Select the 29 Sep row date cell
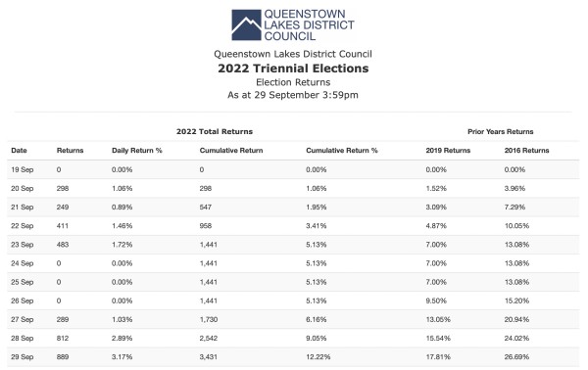This screenshot has width=588, height=370. tap(23, 357)
